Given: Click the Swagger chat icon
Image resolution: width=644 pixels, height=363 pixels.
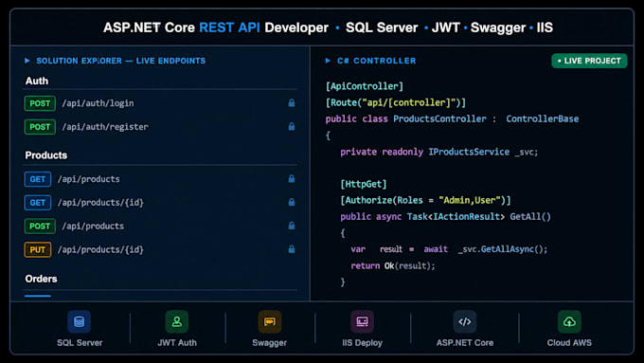Looking at the screenshot, I should coord(269,321).
